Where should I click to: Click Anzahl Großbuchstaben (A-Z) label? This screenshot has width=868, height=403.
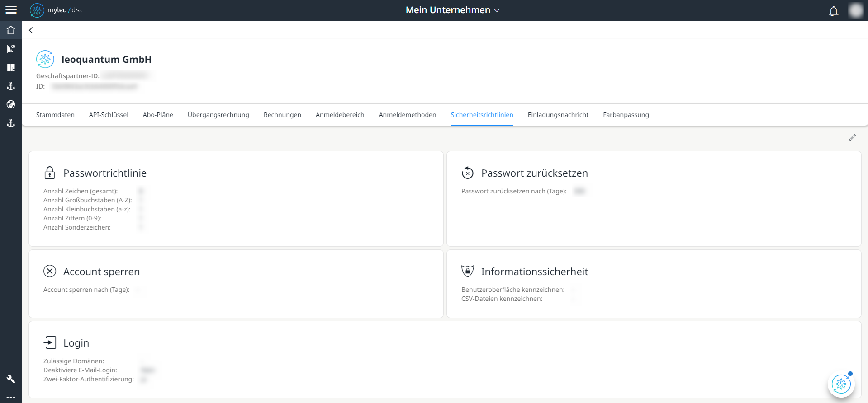click(x=88, y=200)
